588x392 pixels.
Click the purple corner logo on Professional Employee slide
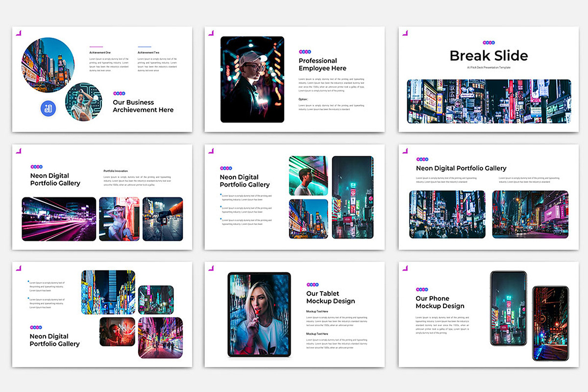tap(211, 33)
